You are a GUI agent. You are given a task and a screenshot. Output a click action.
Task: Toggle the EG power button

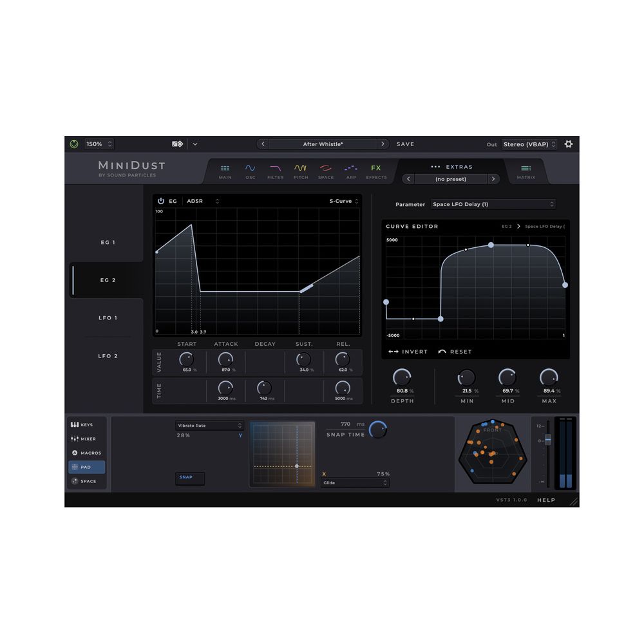161,201
